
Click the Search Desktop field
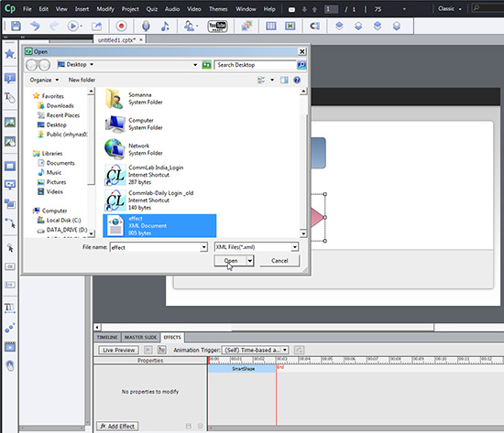pyautogui.click(x=256, y=65)
